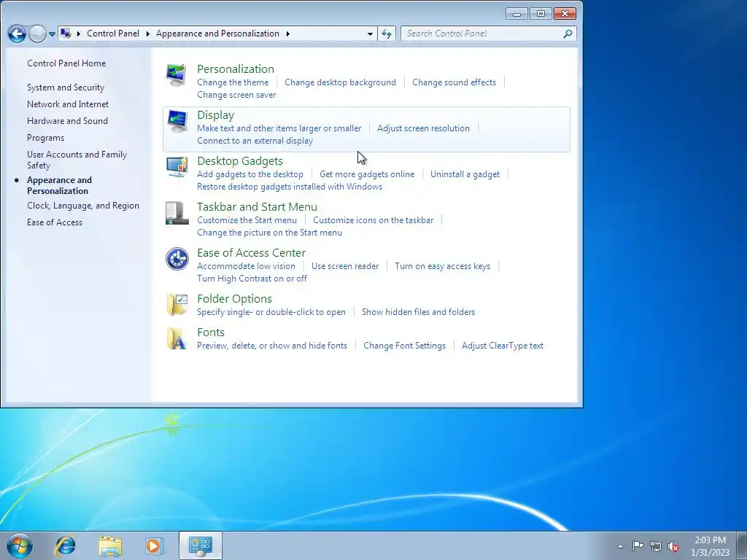This screenshot has width=747, height=560.
Task: Open the Windows Start button
Action: coord(20,545)
